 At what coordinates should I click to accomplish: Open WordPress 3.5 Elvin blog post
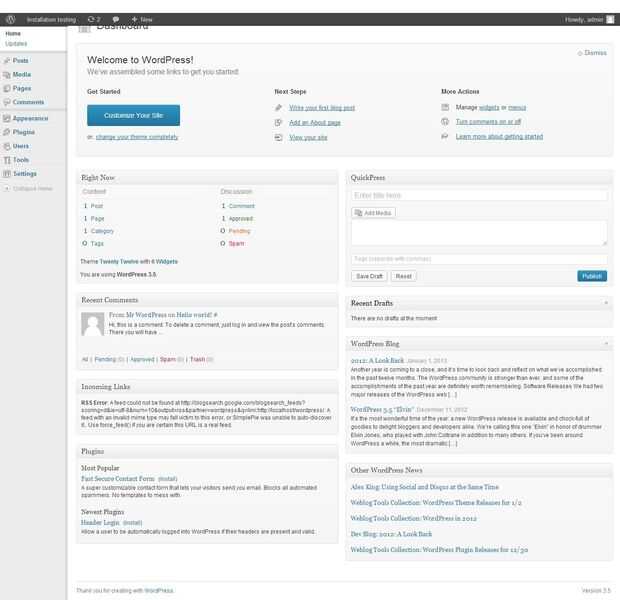click(x=382, y=409)
